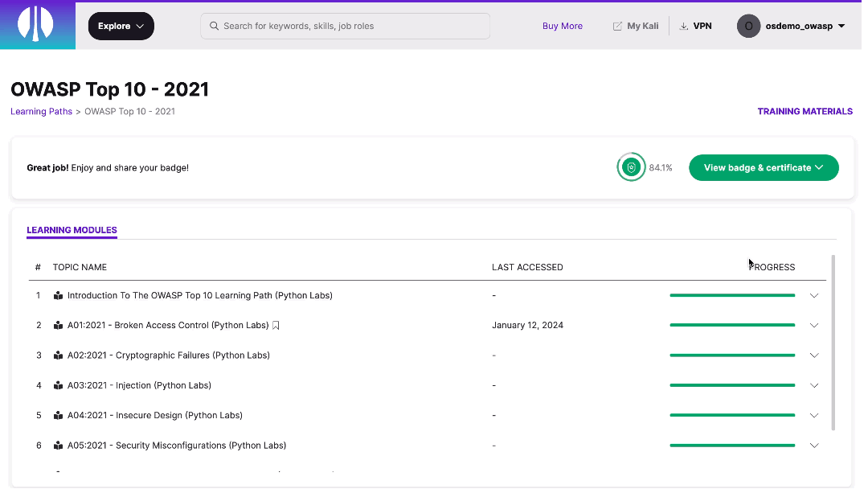868x489 pixels.
Task: Click the user avatar circle
Action: pyautogui.click(x=748, y=26)
